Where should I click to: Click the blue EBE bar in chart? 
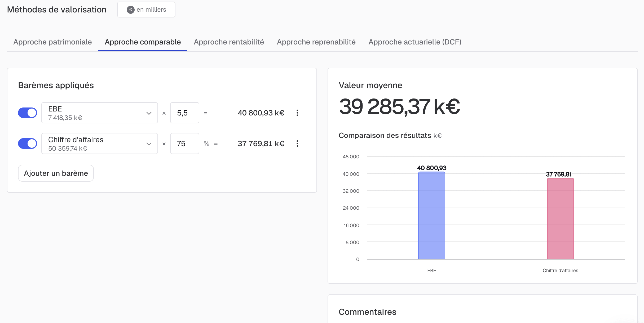coord(432,216)
